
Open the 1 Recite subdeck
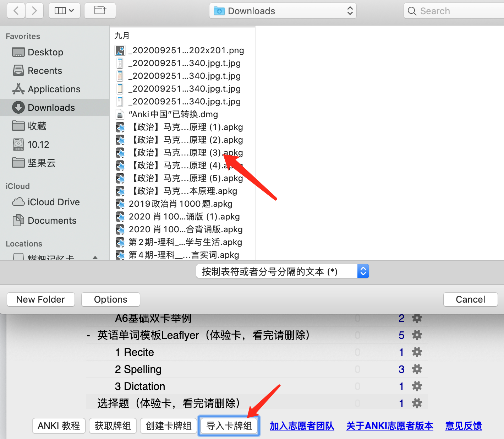(x=135, y=352)
